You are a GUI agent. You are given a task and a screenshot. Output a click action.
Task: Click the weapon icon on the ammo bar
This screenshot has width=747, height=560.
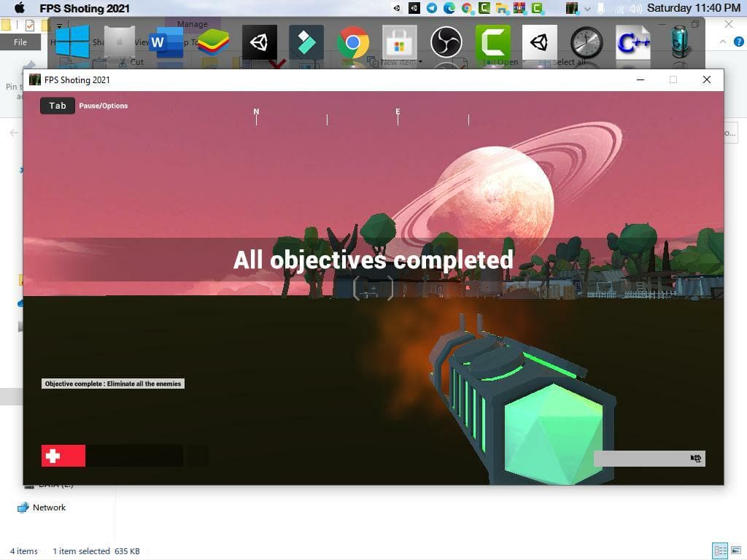(x=696, y=459)
